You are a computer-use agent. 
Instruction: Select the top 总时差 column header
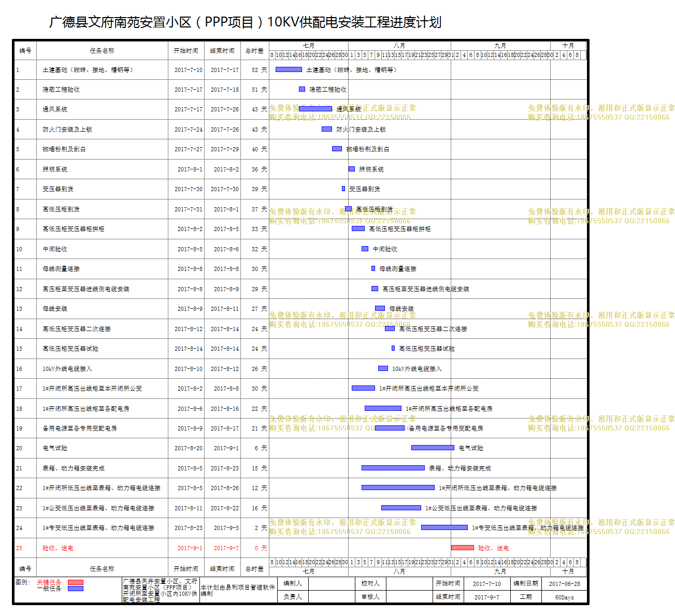[x=254, y=50]
